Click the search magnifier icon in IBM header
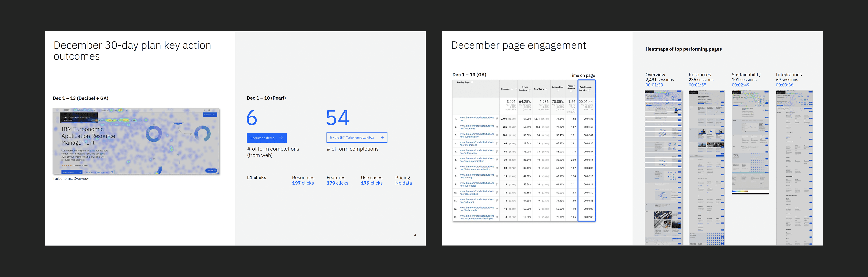868x277 pixels. click(204, 110)
